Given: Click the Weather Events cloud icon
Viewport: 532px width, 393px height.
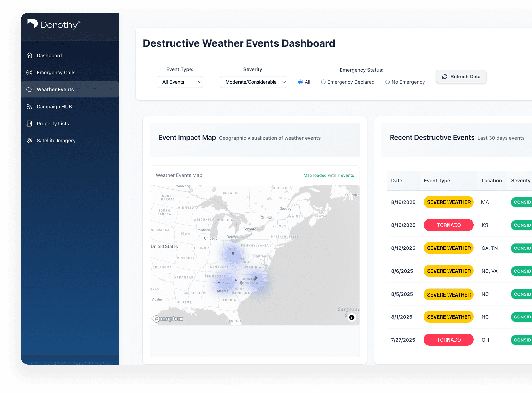Looking at the screenshot, I should [29, 89].
